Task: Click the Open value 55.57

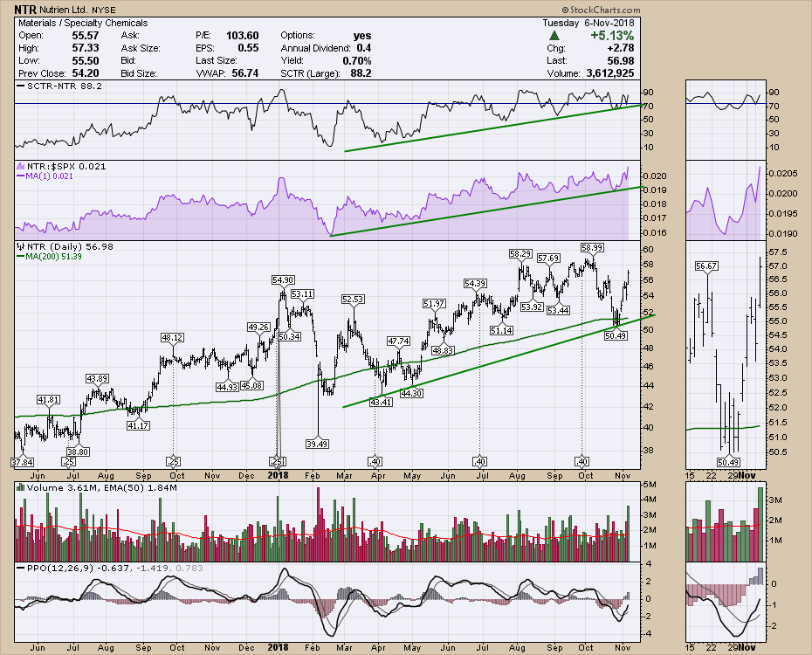Action: pos(86,35)
